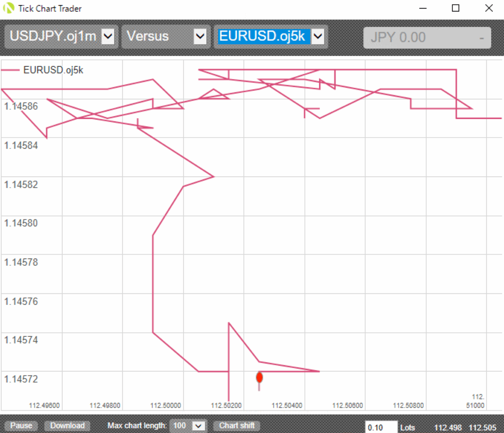The height and width of the screenshot is (433, 504).
Task: Close the Tick Chart Trader window
Action: (489, 8)
